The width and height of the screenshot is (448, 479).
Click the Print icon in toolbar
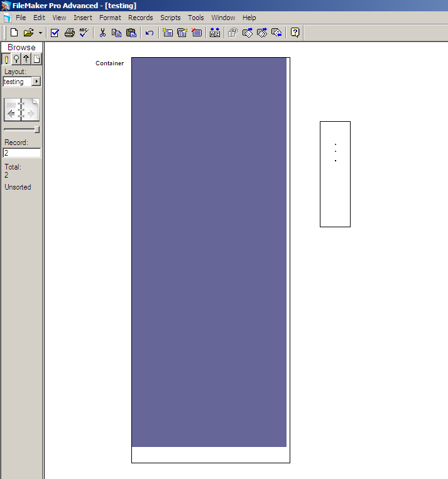(69, 33)
